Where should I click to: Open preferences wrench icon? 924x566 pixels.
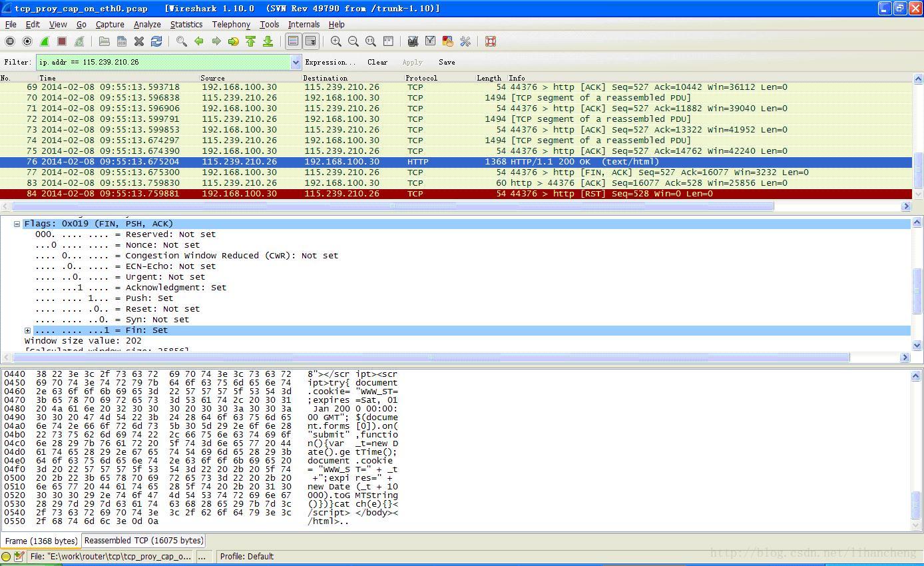click(465, 41)
